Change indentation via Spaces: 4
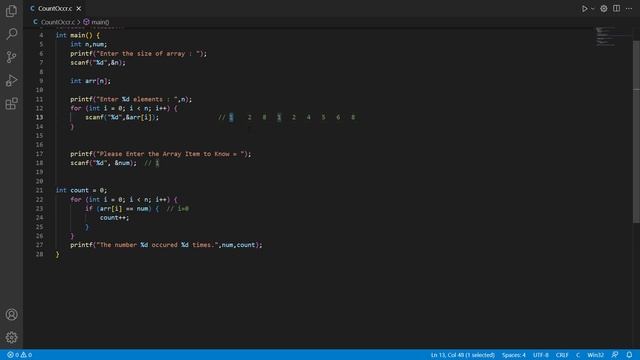The image size is (640, 360). pyautogui.click(x=513, y=355)
